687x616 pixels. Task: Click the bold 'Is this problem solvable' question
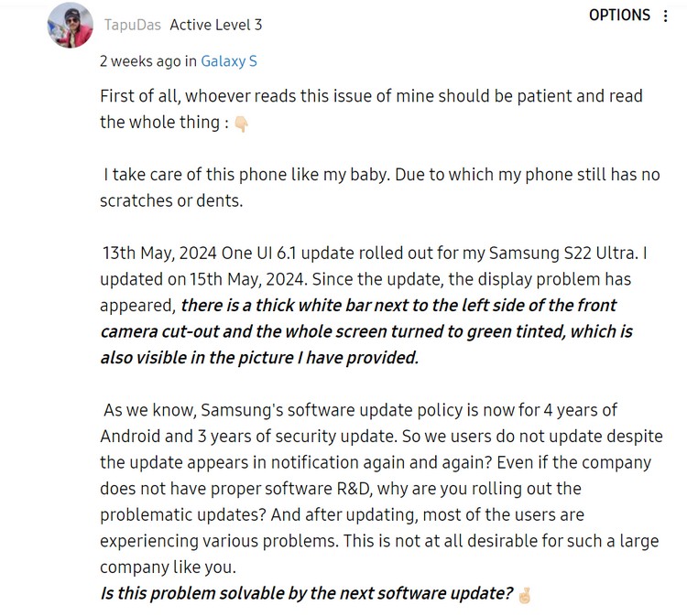[306, 594]
